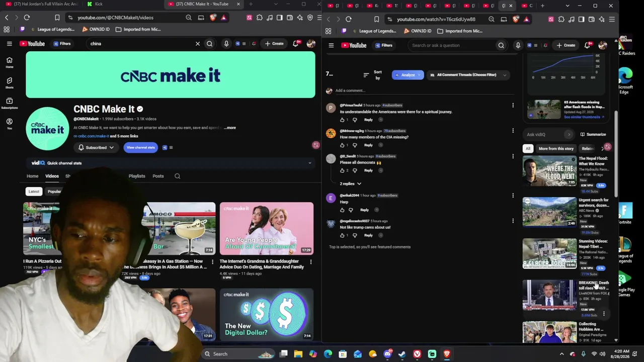This screenshot has height=362, width=644.
Task: Open Subscriptions from the YouTube sidebar
Action: [x=9, y=103]
